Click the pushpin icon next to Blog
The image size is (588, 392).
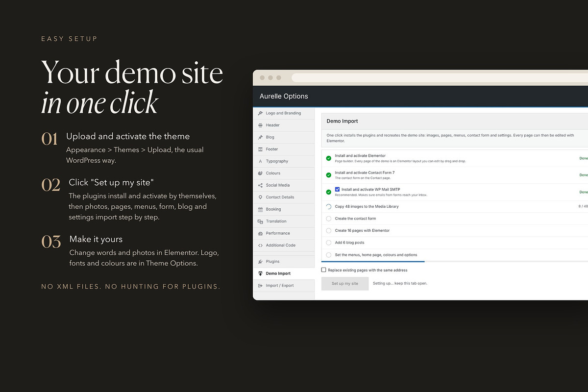tap(260, 137)
